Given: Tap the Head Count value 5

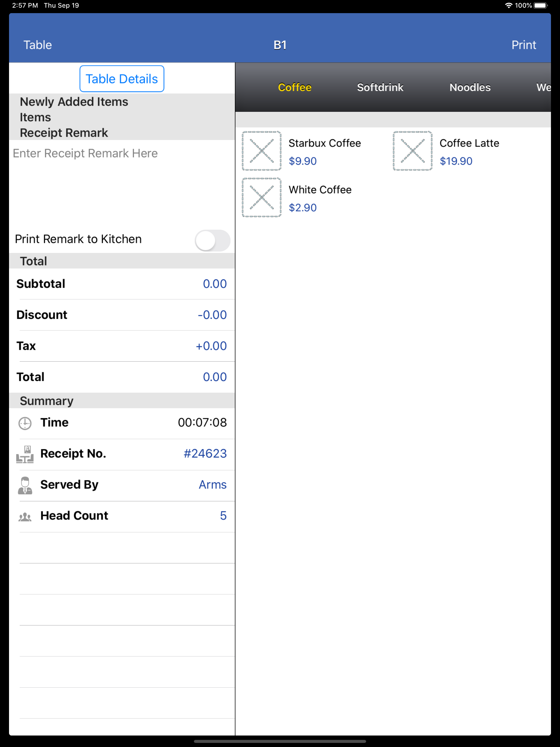Looking at the screenshot, I should [x=223, y=516].
